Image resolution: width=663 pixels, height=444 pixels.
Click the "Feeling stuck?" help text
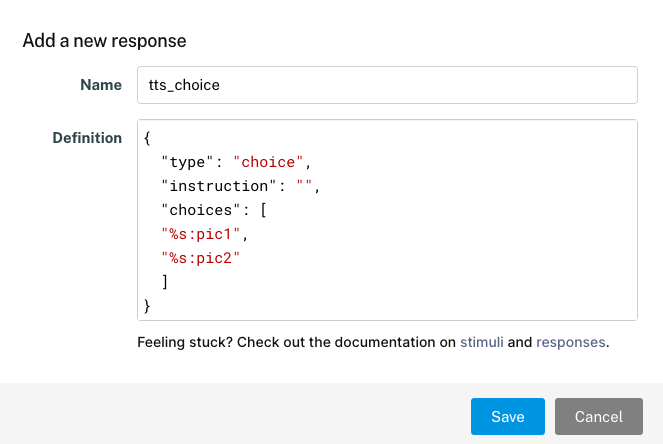tap(185, 342)
